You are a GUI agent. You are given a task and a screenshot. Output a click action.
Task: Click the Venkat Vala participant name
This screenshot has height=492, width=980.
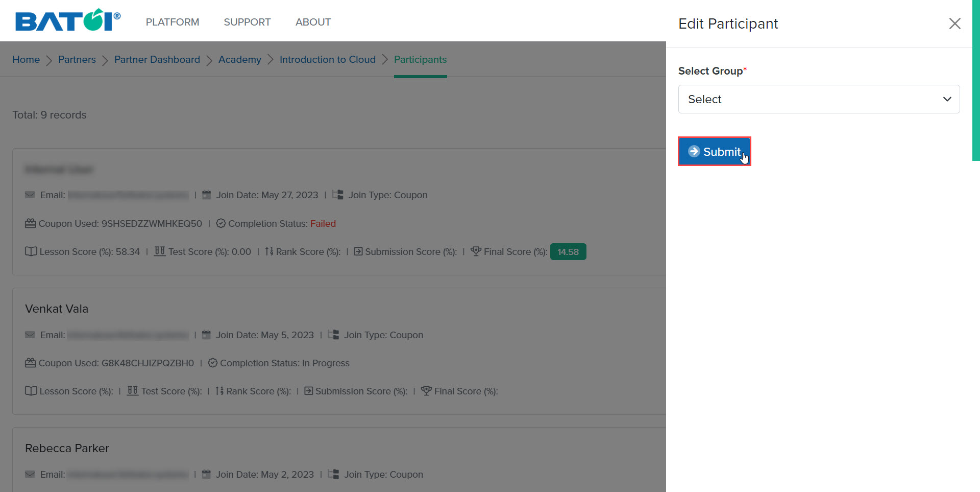pyautogui.click(x=57, y=309)
